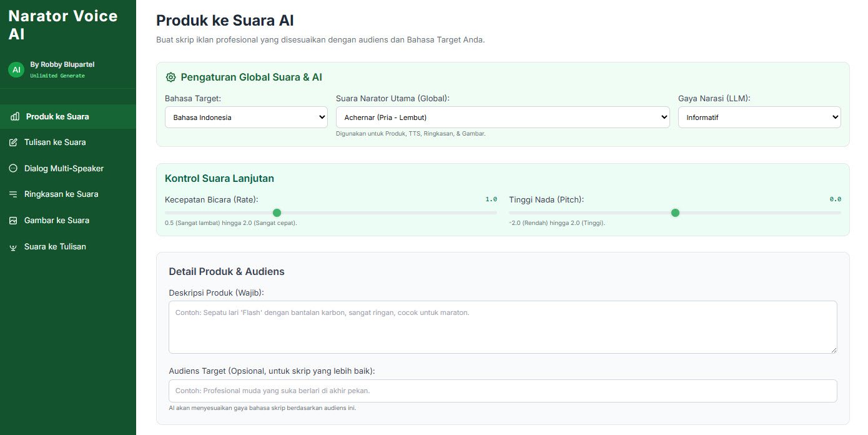868x435 pixels.
Task: Click the Rate value 1.0
Action: point(491,199)
